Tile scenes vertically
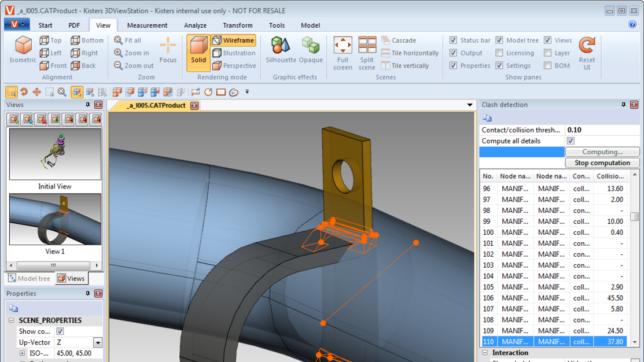This screenshot has height=362, width=644. click(x=405, y=66)
